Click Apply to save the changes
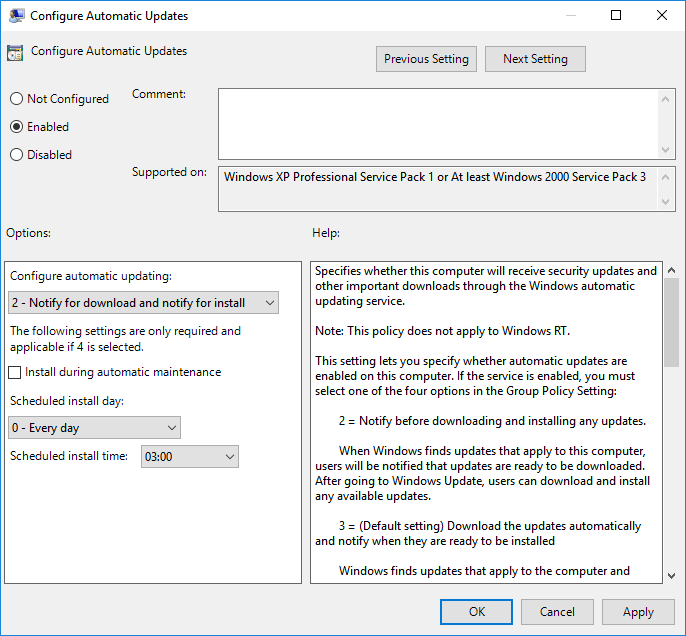Viewport: 686px width, 636px height. point(638,612)
